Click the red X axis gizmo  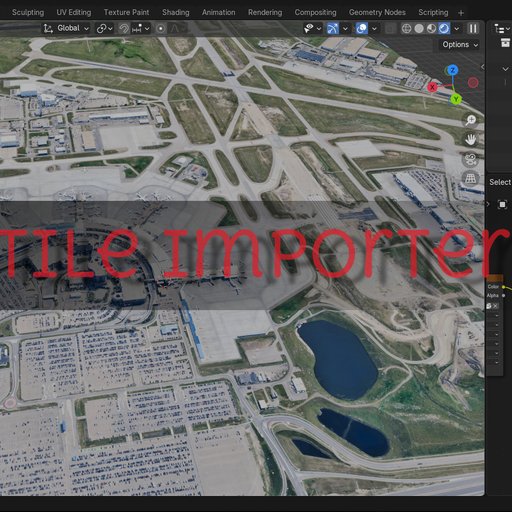[432, 87]
